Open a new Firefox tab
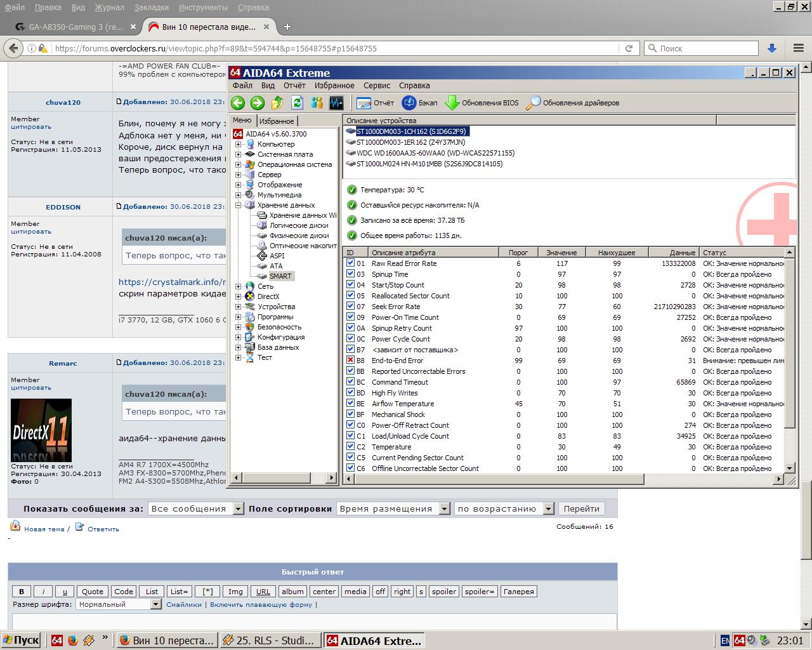 point(287,27)
